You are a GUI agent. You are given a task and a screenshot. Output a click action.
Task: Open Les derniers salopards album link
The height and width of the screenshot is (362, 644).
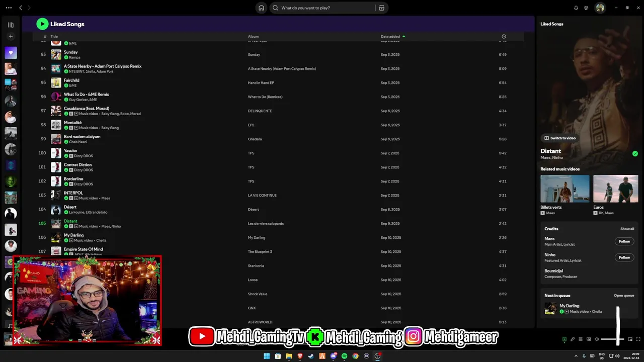tap(266, 223)
